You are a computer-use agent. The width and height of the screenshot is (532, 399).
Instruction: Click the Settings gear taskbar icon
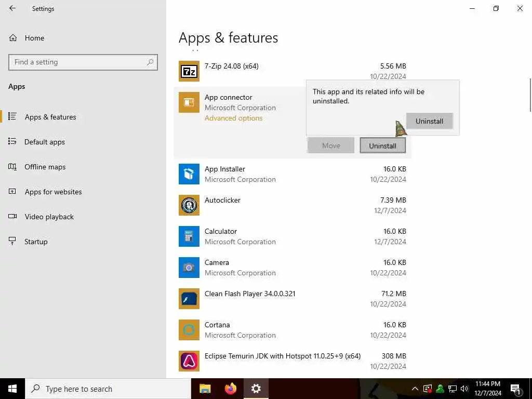[x=256, y=389]
